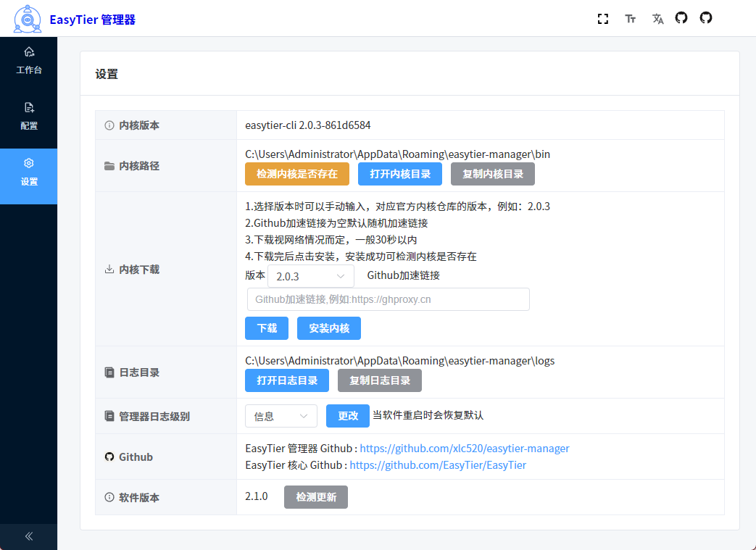Click the document icon beside 管理器日志级别
This screenshot has height=550, width=756.
coord(109,416)
